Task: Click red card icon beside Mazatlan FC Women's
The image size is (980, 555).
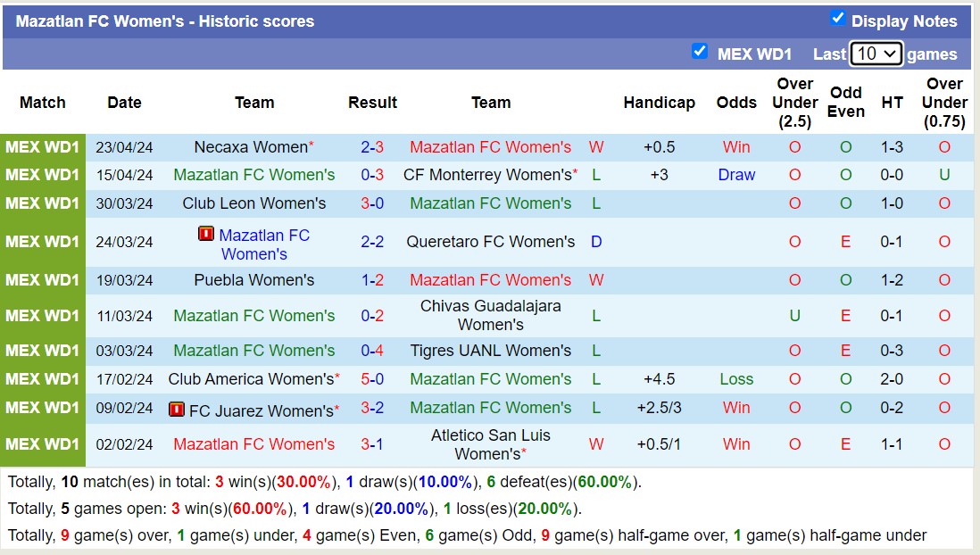Action: pyautogui.click(x=206, y=235)
